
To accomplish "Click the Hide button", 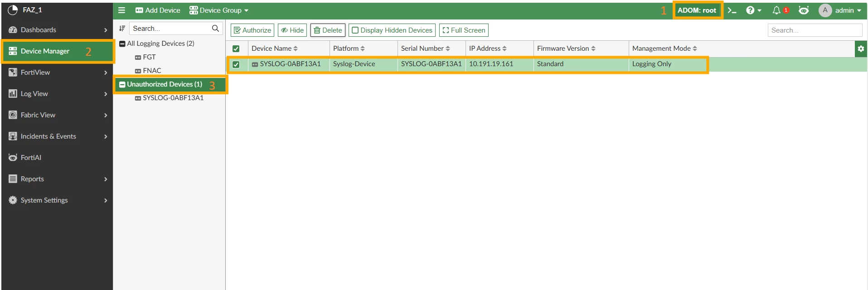I will click(x=292, y=30).
